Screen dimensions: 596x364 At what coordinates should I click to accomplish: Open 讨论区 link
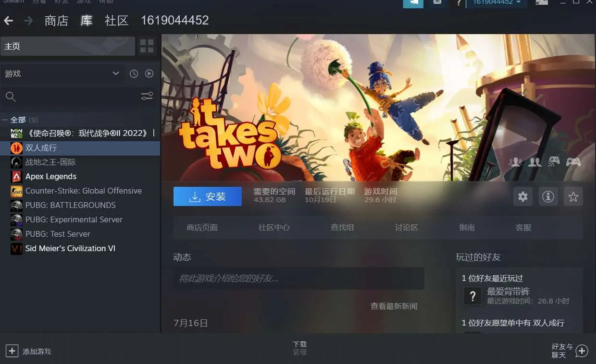coord(407,228)
